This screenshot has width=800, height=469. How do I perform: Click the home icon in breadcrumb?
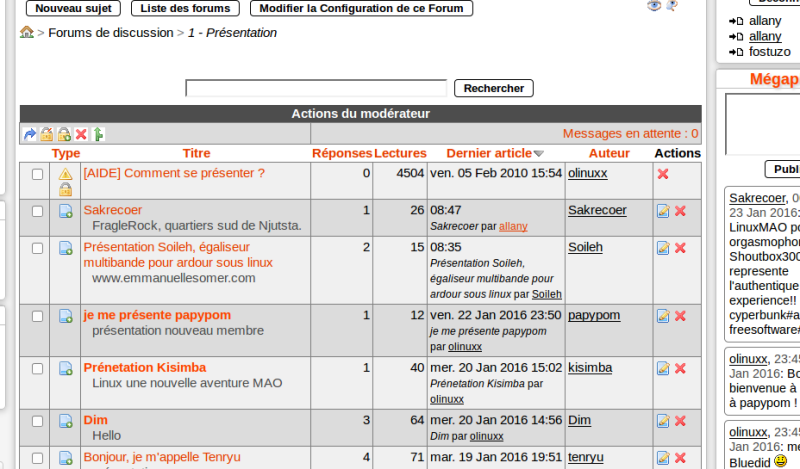click(x=27, y=32)
